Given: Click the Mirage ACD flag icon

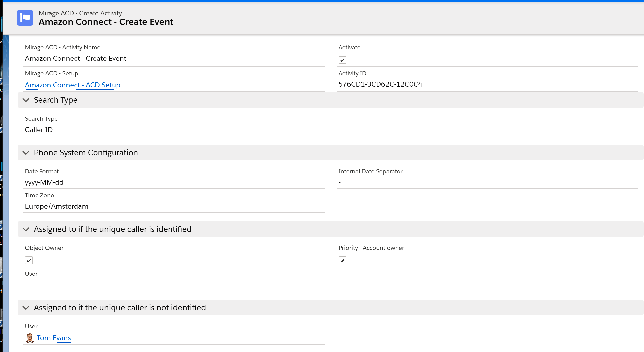Looking at the screenshot, I should (x=25, y=18).
